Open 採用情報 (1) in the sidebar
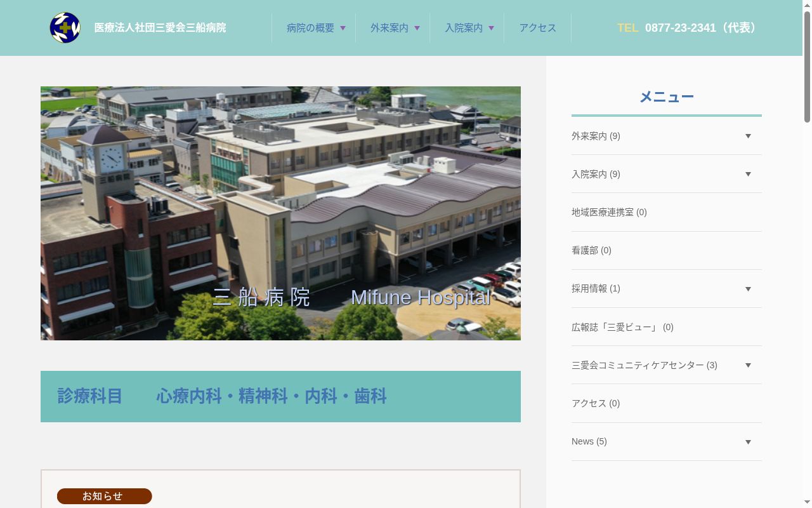Viewport: 812px width, 508px height. point(596,288)
